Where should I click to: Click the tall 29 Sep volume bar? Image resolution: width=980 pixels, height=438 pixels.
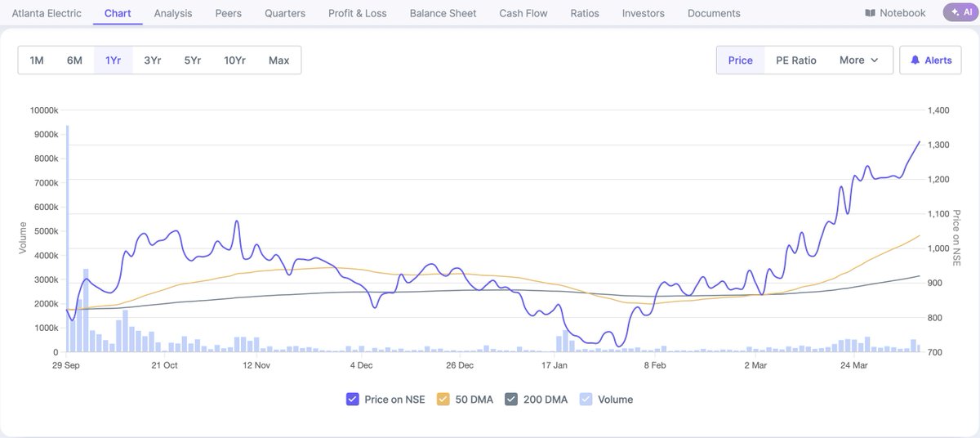click(x=67, y=239)
